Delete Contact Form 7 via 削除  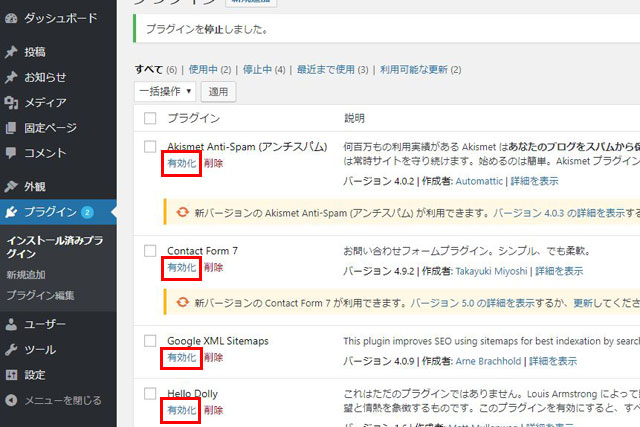point(213,267)
